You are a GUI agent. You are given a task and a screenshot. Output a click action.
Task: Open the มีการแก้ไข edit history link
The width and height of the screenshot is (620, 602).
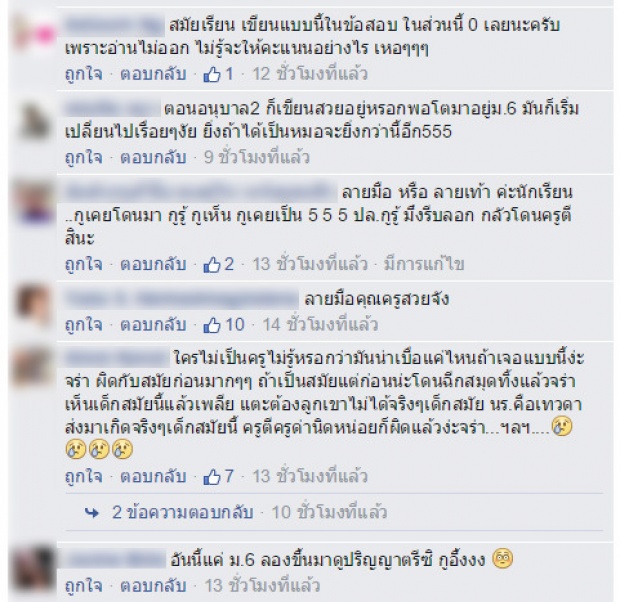point(424,264)
